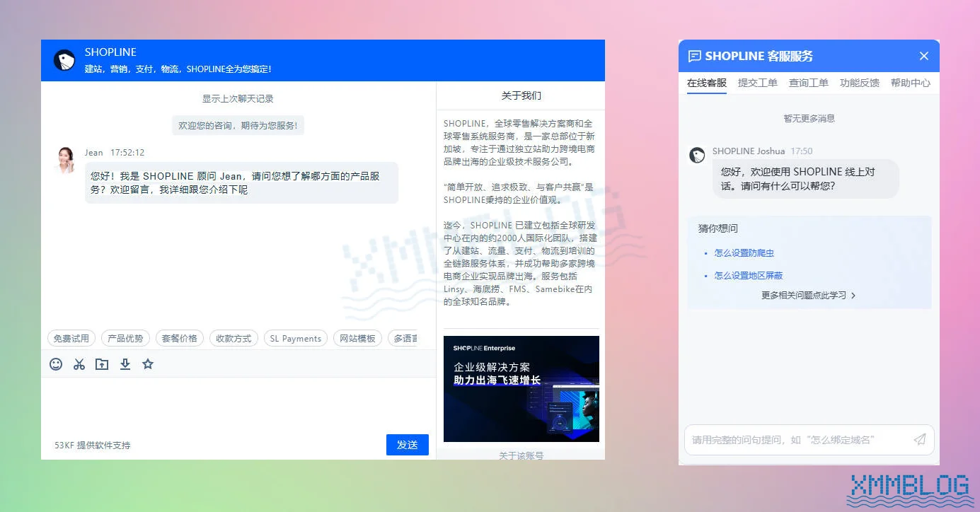Click the paper plane send icon
This screenshot has height=512, width=980.
pos(920,439)
